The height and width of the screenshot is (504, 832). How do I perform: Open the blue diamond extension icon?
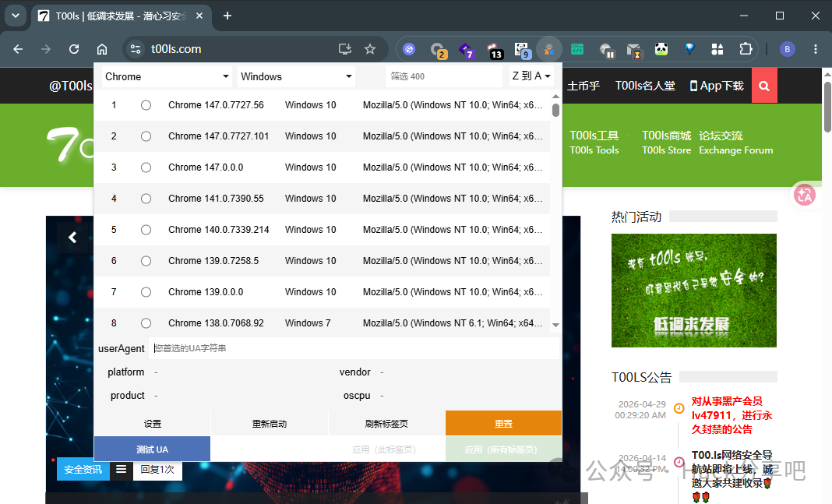689,49
